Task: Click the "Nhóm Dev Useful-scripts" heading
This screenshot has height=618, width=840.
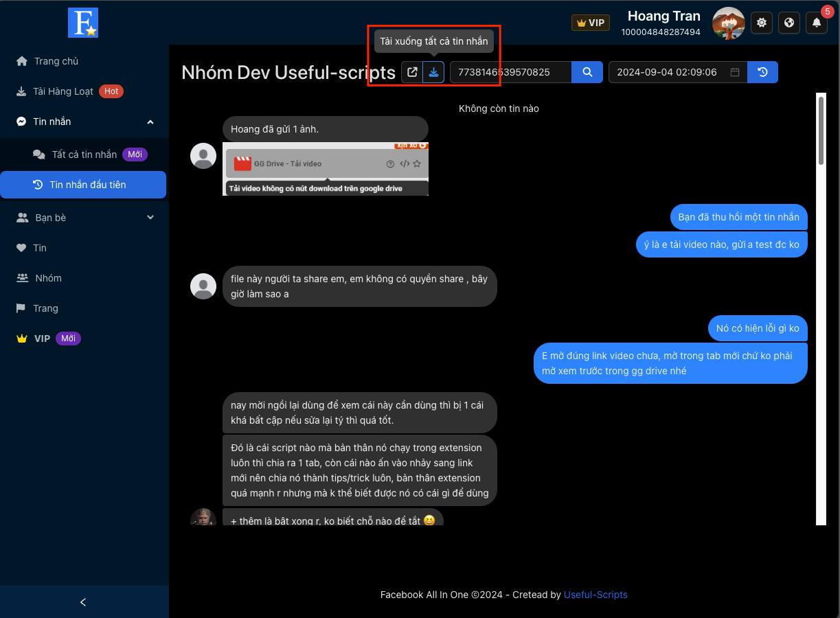Action: pyautogui.click(x=288, y=72)
